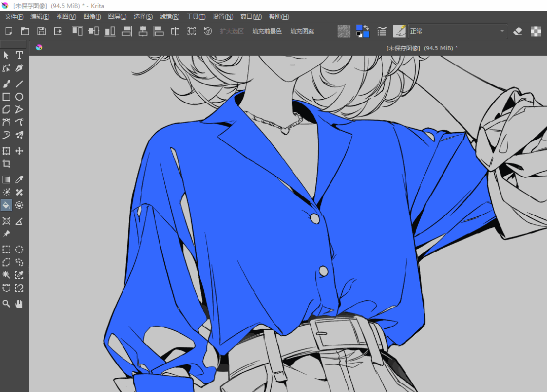
Task: Select the Freehand Path tool
Action: (x=19, y=122)
